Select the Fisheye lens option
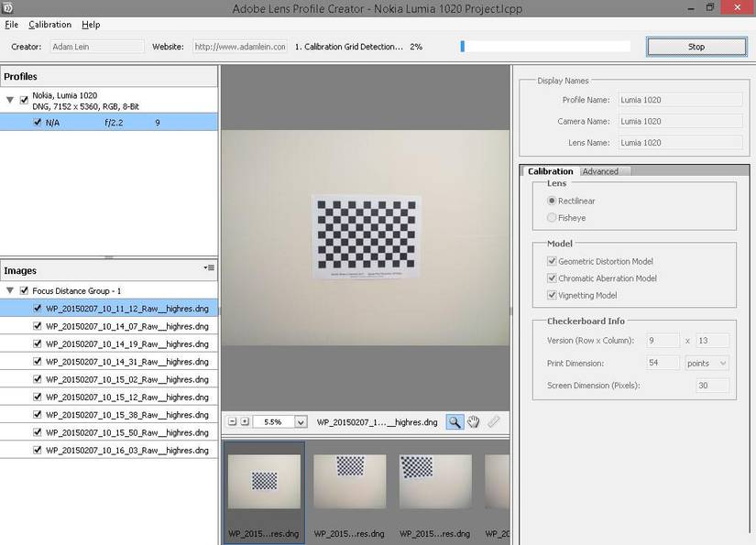This screenshot has height=545, width=756. pos(552,218)
